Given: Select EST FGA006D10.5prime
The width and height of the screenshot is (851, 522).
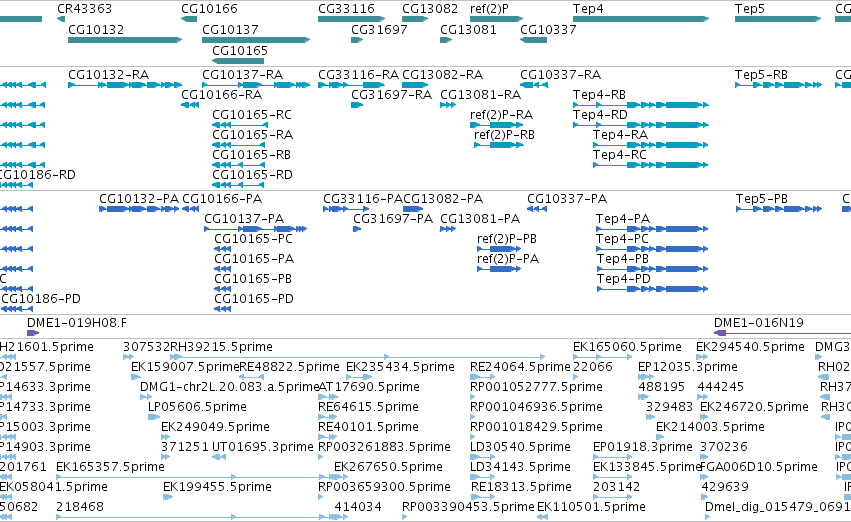Looking at the screenshot, I should [x=759, y=467].
